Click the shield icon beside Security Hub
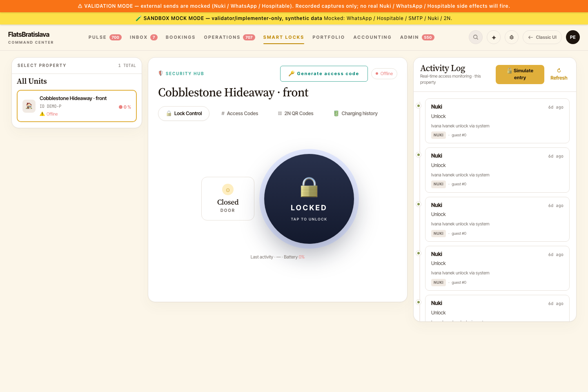The image size is (588, 392). tap(160, 73)
